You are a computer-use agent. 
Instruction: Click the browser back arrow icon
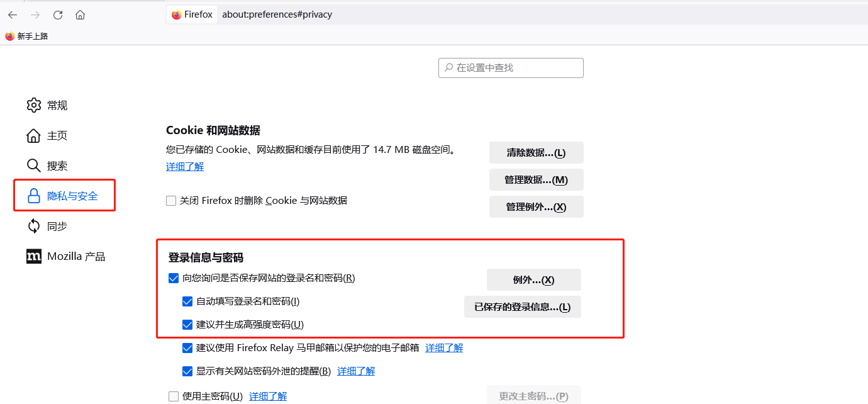[13, 14]
